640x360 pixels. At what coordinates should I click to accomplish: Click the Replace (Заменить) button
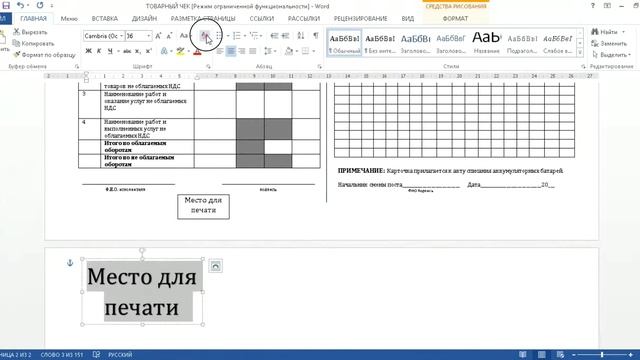click(x=609, y=43)
